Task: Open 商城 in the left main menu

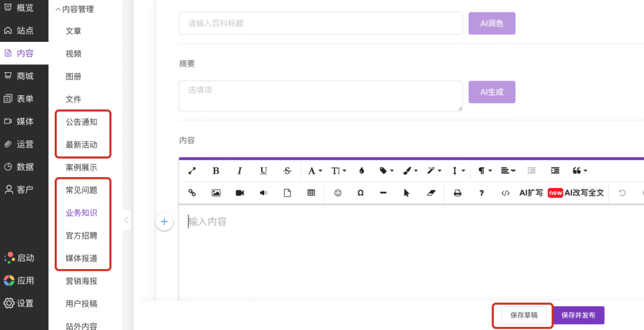Action: 24,76
